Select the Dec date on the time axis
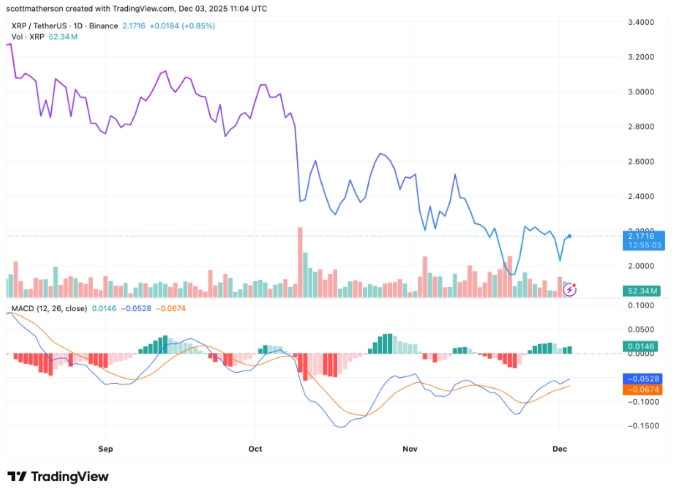Image resolution: width=685 pixels, height=490 pixels. 558,449
